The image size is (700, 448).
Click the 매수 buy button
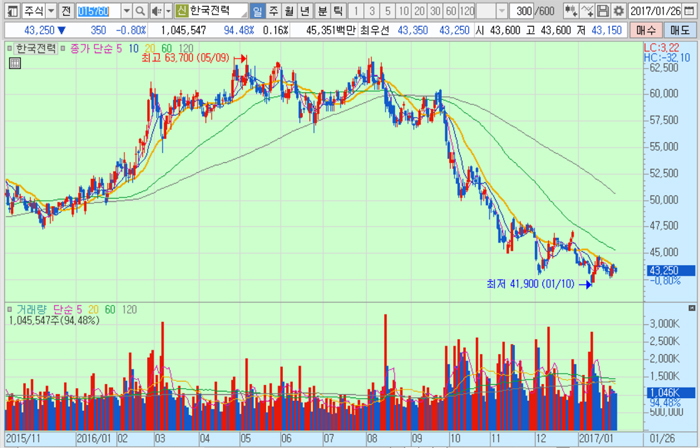647,30
